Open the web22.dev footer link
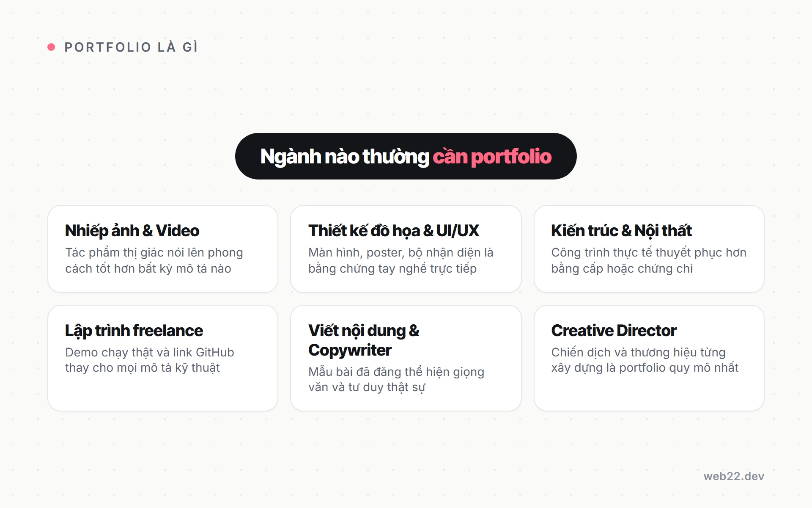812x508 pixels. 734,476
